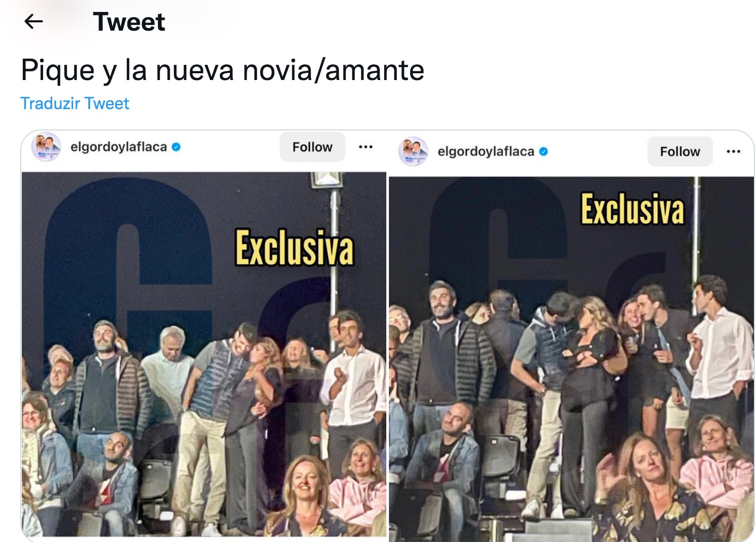Click the Traduzir Tweet link
This screenshot has height=542, width=756.
[x=75, y=103]
